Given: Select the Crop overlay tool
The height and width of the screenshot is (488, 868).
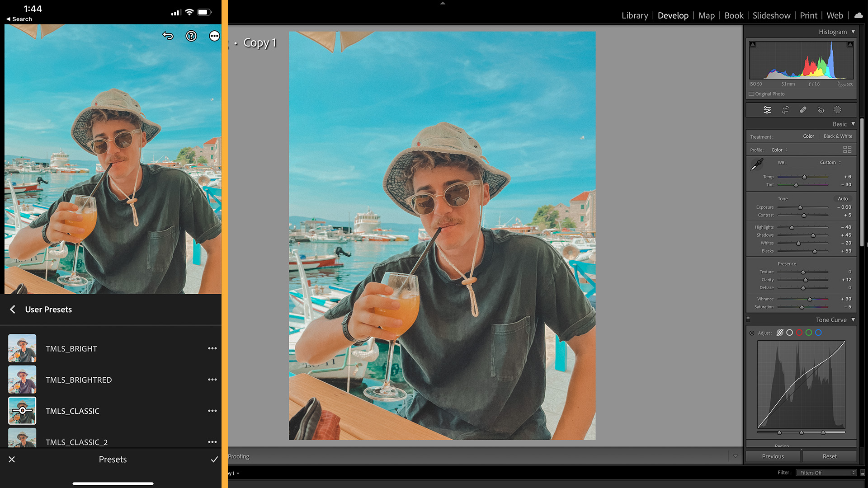Looking at the screenshot, I should tap(785, 110).
